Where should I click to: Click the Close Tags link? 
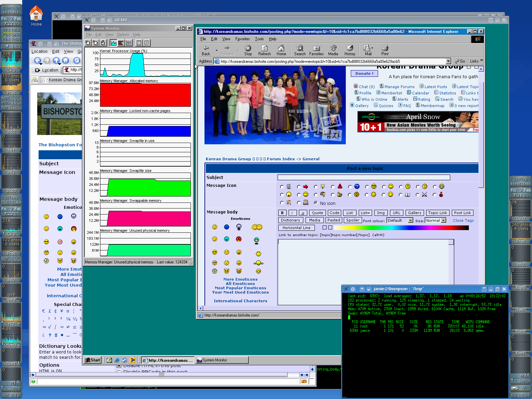[463, 220]
